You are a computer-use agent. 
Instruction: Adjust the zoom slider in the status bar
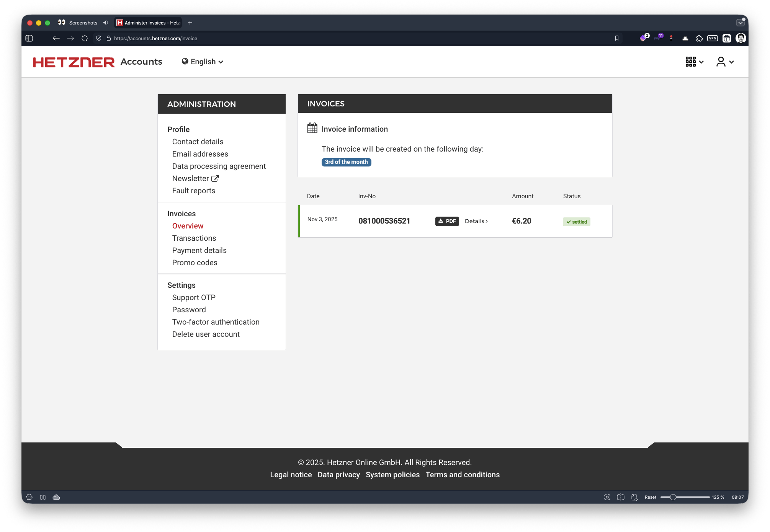pos(673,497)
